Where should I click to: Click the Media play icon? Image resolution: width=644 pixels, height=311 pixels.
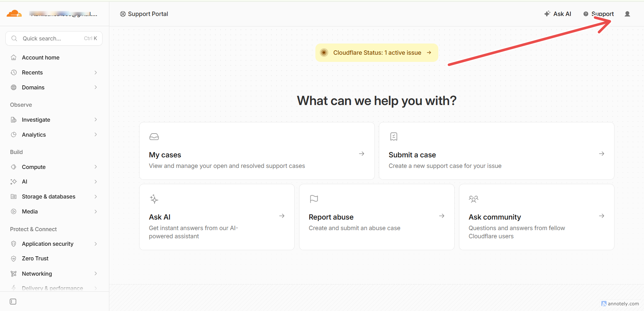tap(14, 211)
